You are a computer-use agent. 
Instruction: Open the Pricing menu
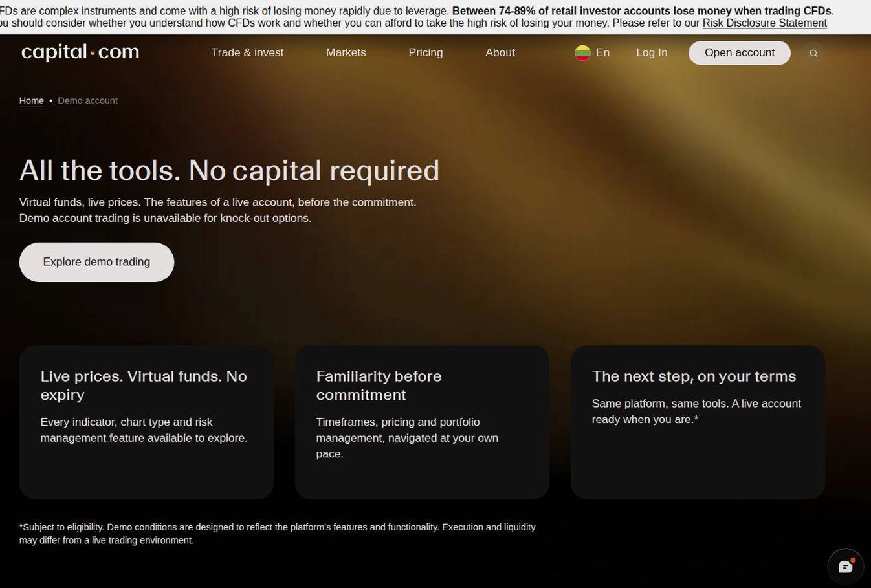point(426,53)
